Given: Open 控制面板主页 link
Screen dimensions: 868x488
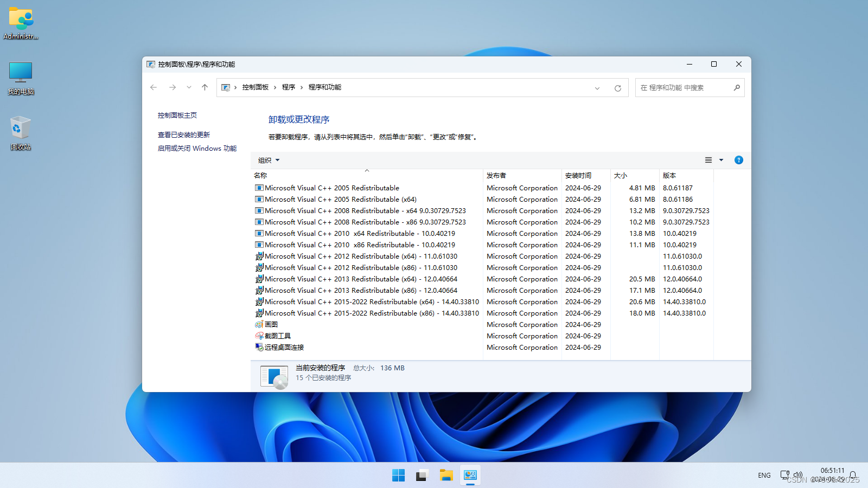Looking at the screenshot, I should [177, 115].
